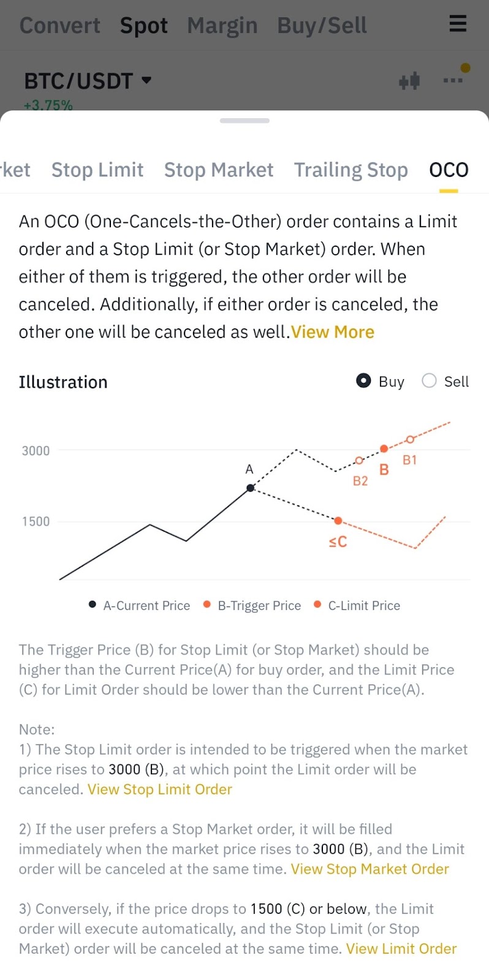Open the View Stop Limit Order link
Viewport: 489px width, 980px height.
[x=160, y=789]
